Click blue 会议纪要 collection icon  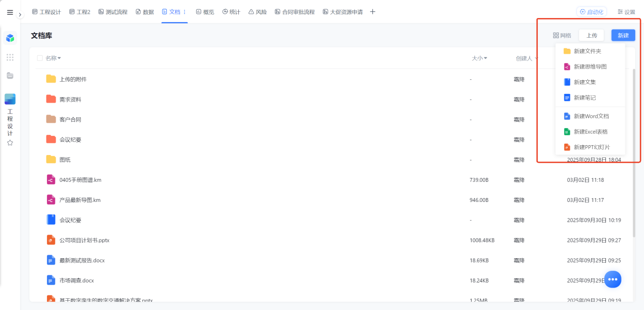(x=51, y=220)
